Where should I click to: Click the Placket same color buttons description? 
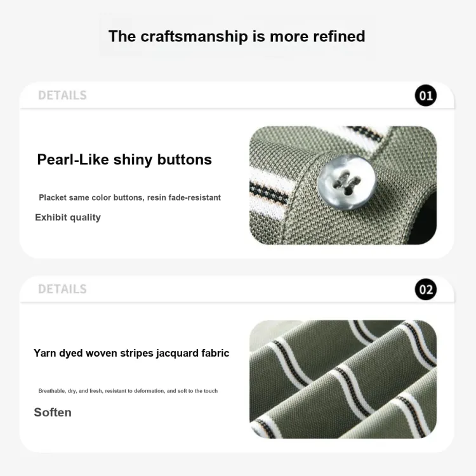129,197
